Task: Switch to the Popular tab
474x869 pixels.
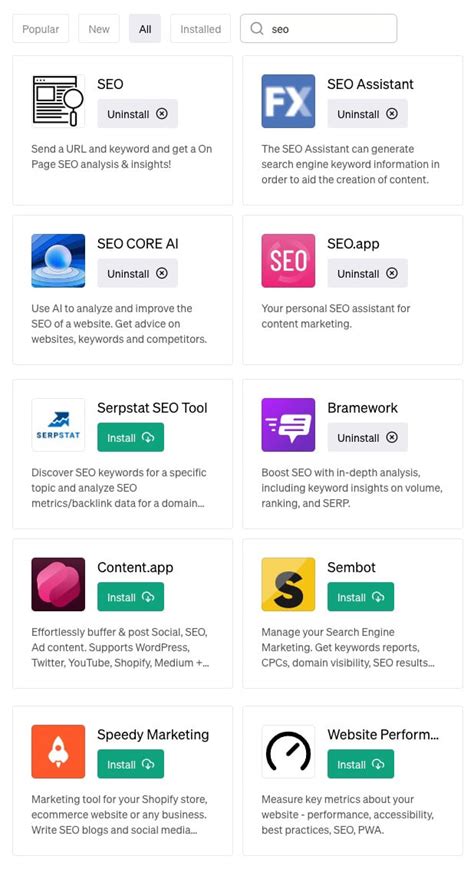Action: click(40, 29)
